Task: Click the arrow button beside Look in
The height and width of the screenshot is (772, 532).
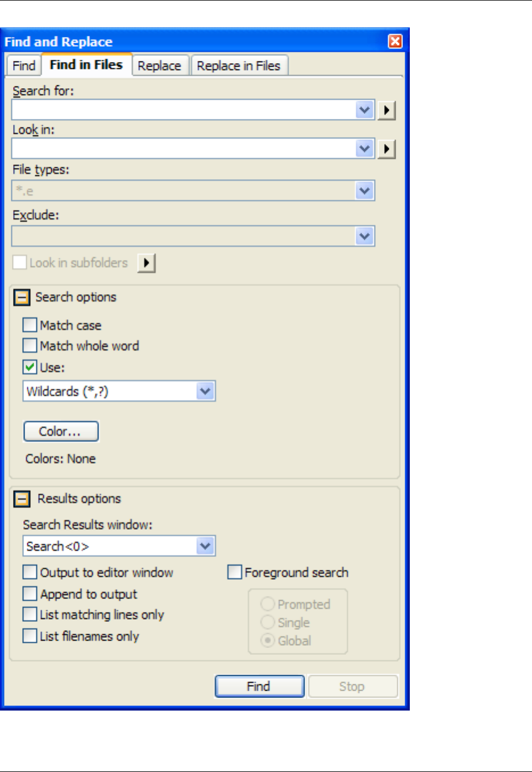Action: [386, 149]
